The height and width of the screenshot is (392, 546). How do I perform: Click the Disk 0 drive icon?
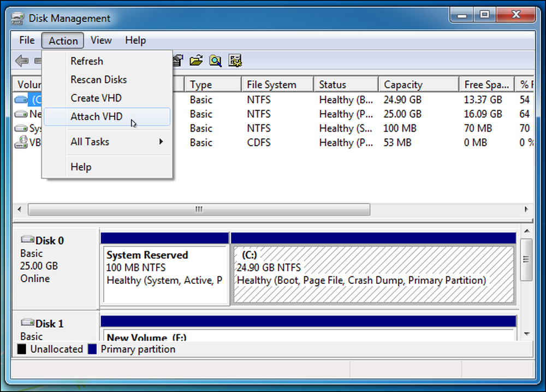(x=27, y=240)
